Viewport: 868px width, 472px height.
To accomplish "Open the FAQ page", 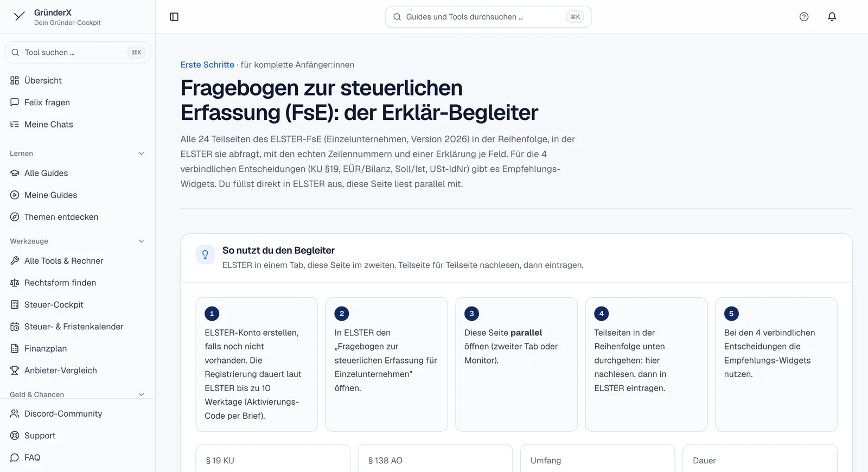I will (78, 457).
